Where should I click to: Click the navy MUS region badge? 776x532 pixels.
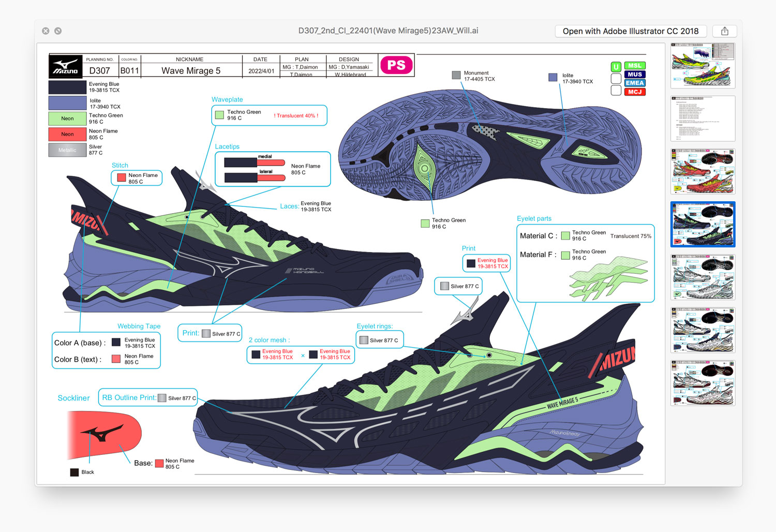pyautogui.click(x=635, y=75)
